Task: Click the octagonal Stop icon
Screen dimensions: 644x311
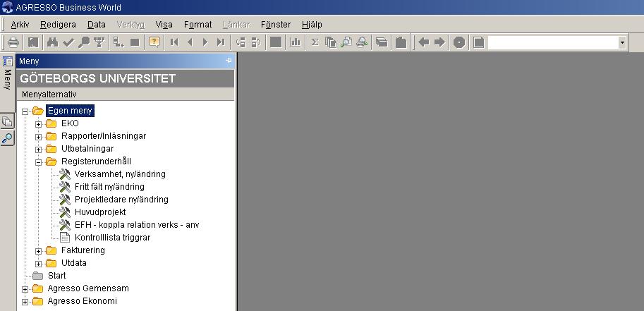Action: (459, 42)
